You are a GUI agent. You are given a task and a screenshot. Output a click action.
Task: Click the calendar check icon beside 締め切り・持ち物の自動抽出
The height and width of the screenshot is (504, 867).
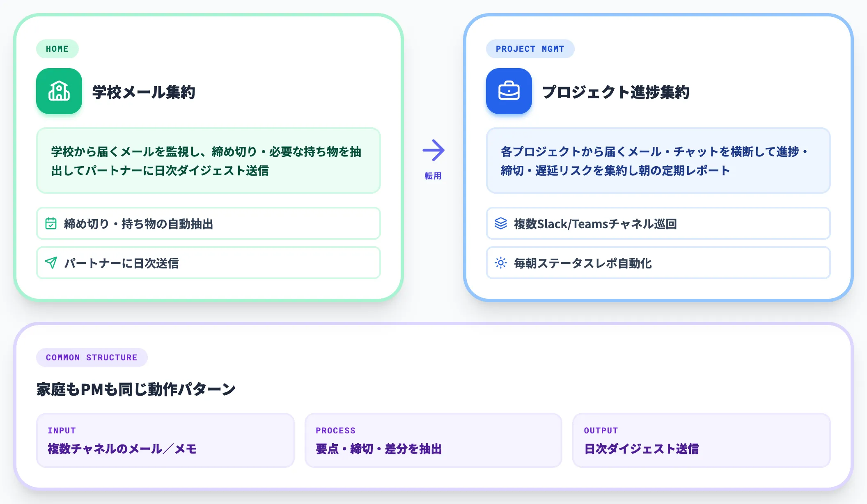51,223
